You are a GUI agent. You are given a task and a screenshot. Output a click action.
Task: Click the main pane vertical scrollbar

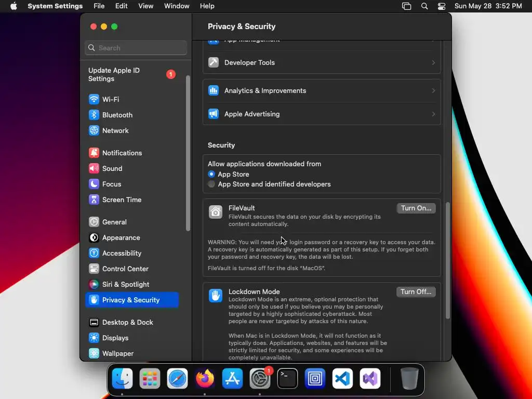447,261
